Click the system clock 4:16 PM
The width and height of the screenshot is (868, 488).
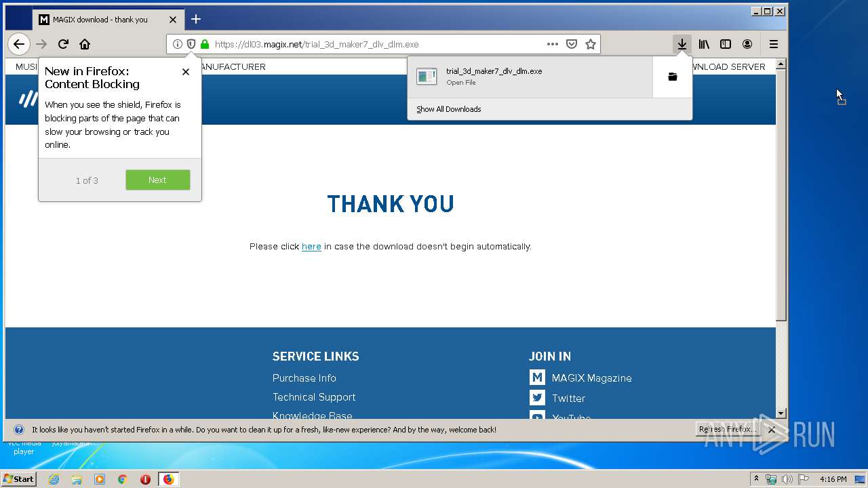coord(833,479)
